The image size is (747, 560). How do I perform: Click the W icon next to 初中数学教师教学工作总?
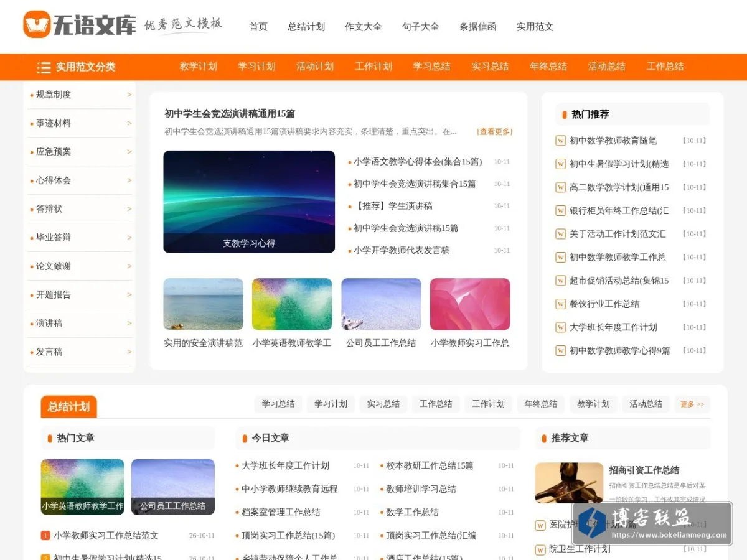pos(560,257)
